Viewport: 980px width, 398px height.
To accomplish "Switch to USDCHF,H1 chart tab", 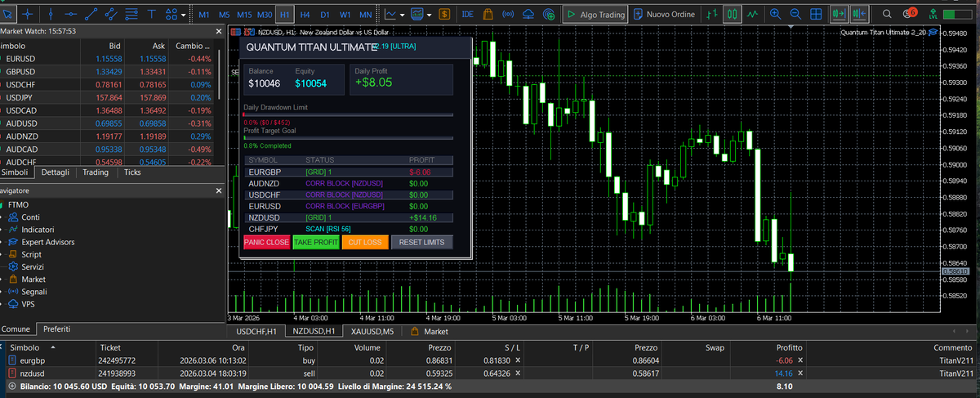I will 256,332.
